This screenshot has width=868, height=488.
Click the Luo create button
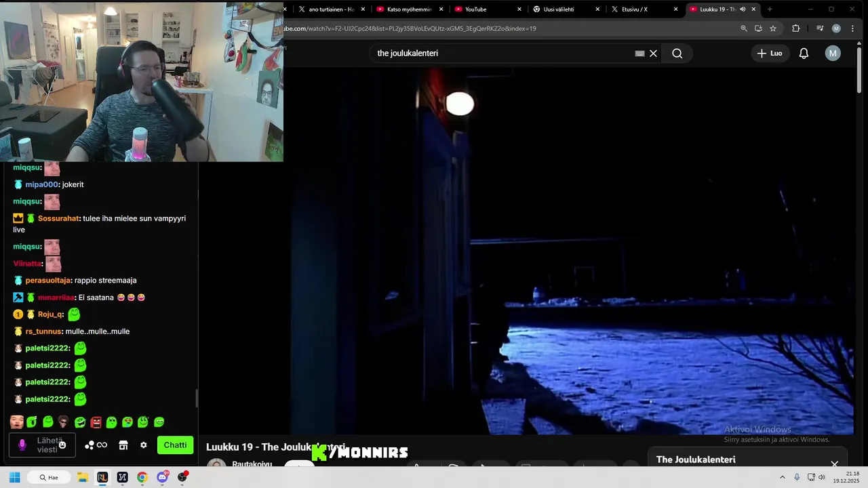(770, 54)
